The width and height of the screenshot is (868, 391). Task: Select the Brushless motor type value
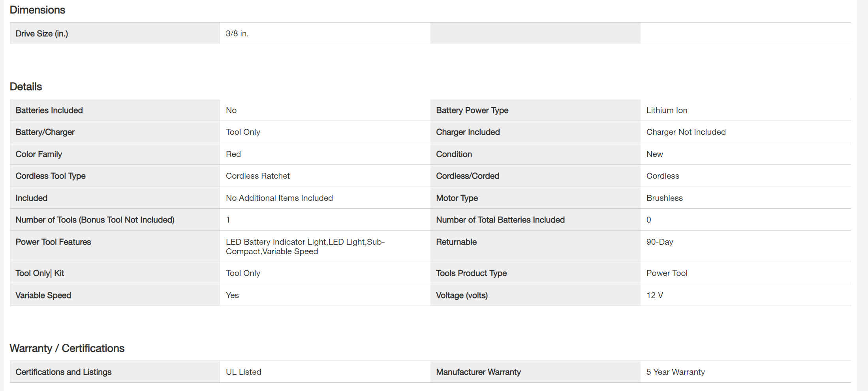click(664, 198)
